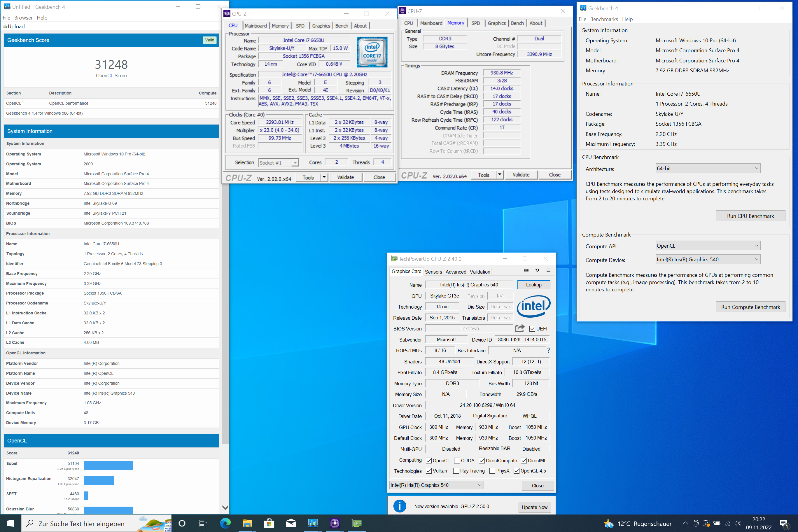This screenshot has height=532, width=798.
Task: Open the GPU selection dropdown in GPU-Z
Action: coord(436,485)
